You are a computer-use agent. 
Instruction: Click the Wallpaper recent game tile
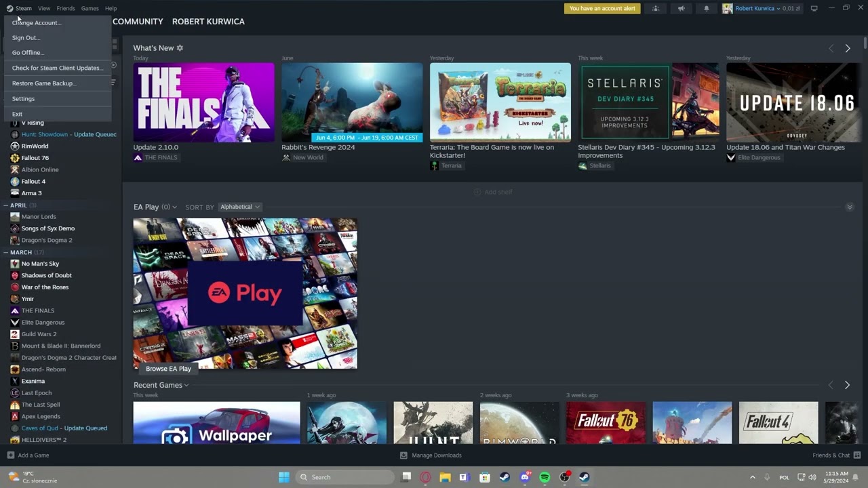tap(216, 423)
